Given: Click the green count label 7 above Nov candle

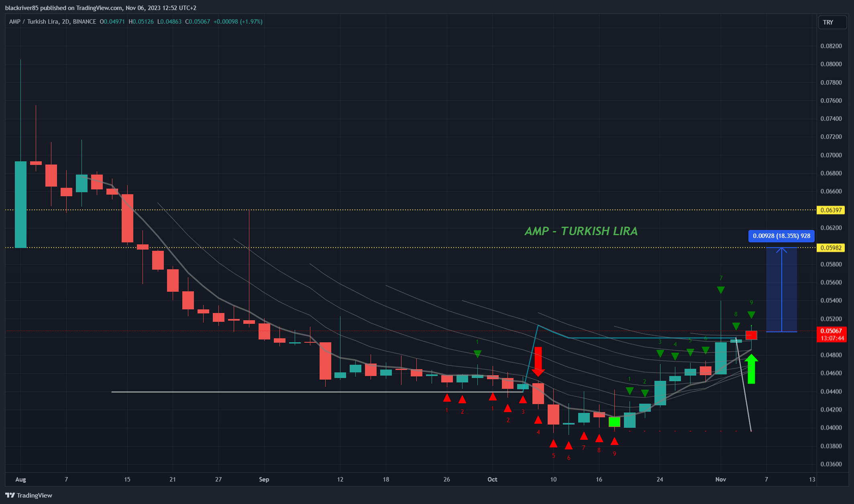Looking at the screenshot, I should [x=721, y=278].
